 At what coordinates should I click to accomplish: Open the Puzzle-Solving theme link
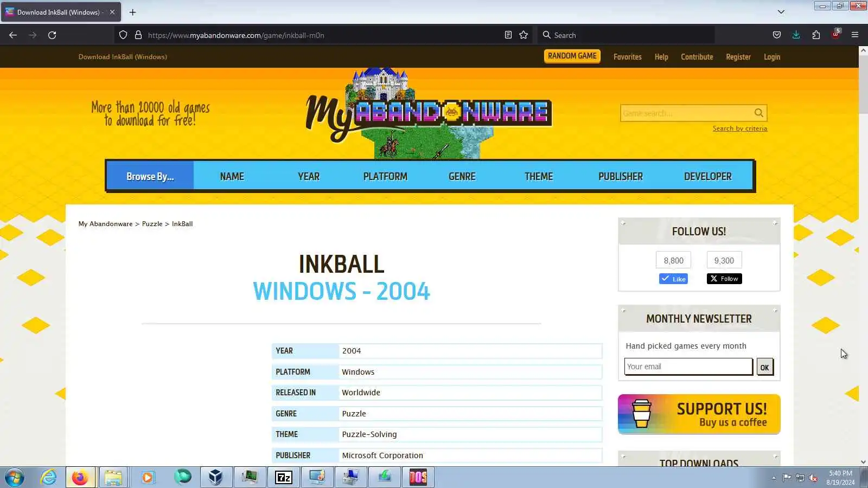369,434
